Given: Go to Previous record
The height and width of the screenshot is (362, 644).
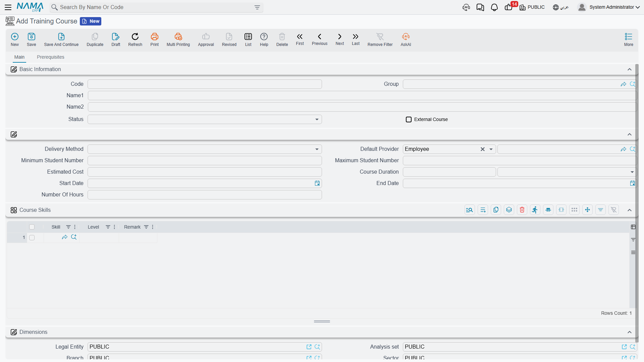Looking at the screenshot, I should (320, 39).
